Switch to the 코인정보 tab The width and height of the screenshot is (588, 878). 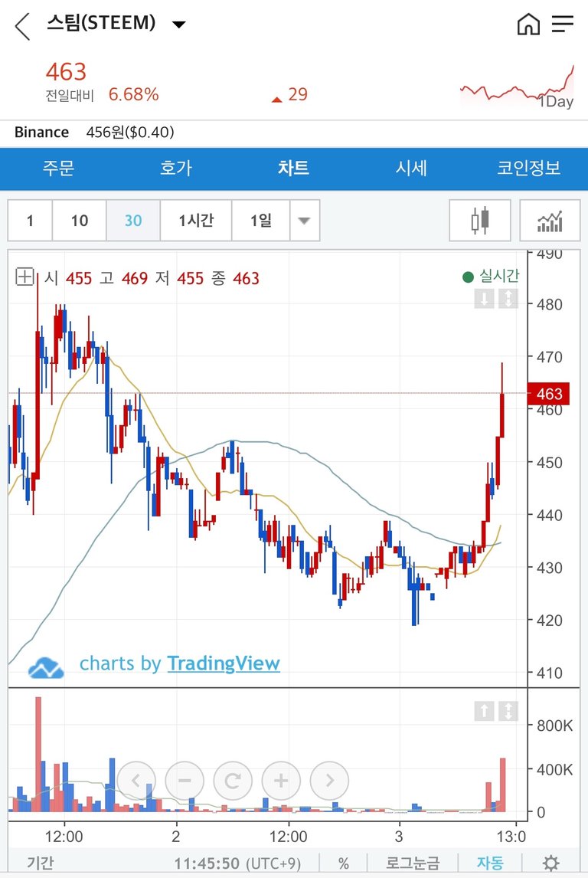pyautogui.click(x=529, y=169)
